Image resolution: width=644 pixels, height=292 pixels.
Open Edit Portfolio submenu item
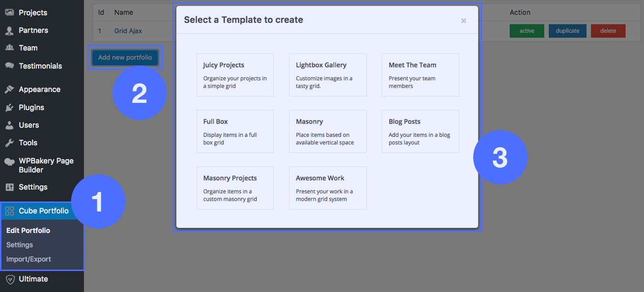coord(28,231)
